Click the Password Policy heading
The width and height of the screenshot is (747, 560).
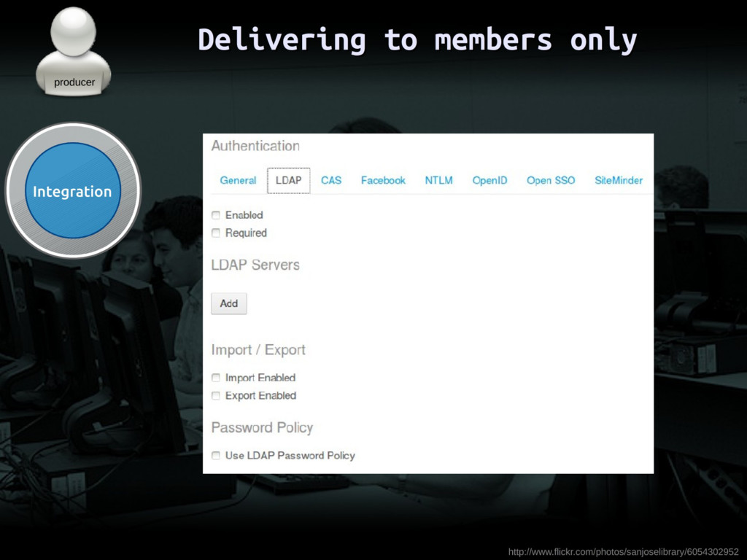pos(262,427)
